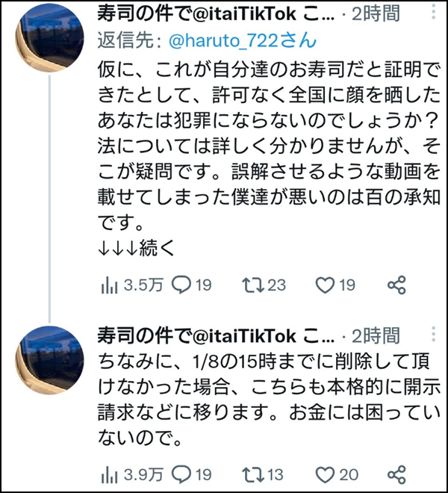Reply to the second tweet
Viewport: 448px width, 493px height.
182,474
